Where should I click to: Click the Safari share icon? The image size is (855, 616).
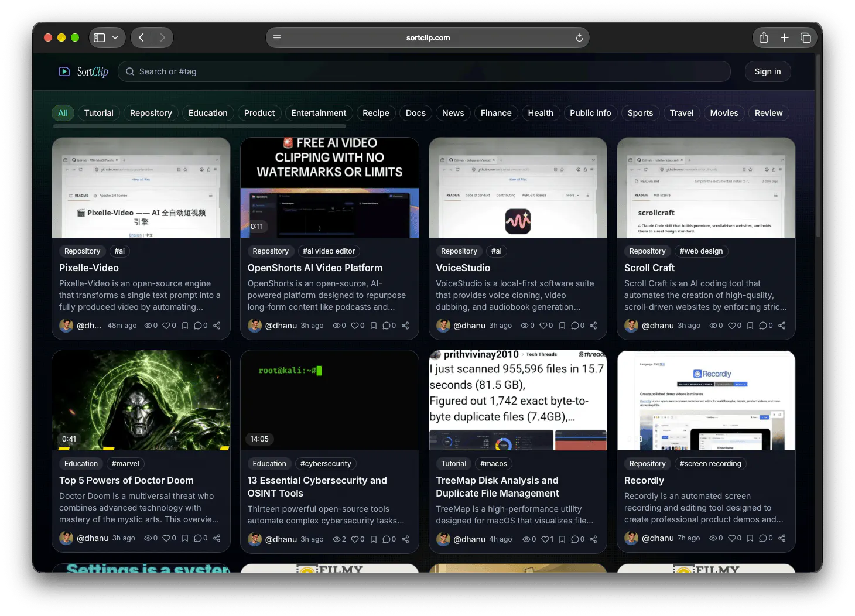(764, 37)
